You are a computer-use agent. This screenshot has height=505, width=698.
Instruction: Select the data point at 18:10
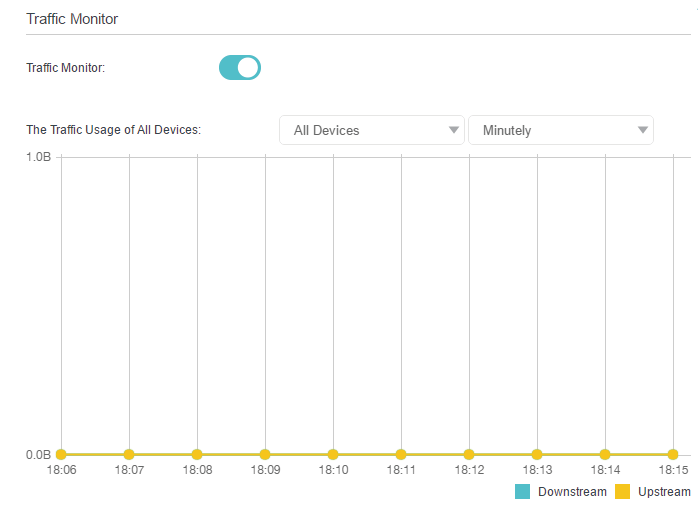coord(333,455)
